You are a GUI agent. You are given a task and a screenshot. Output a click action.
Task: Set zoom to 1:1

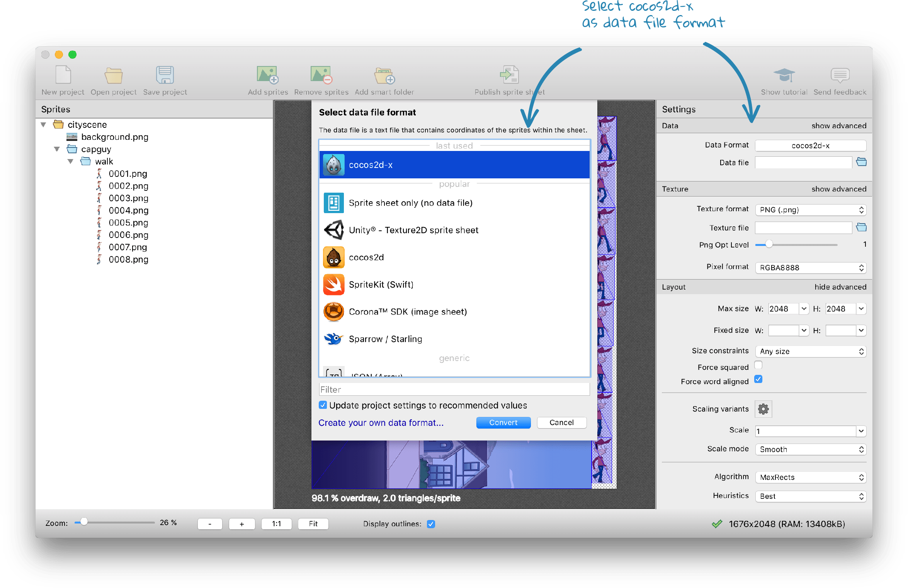pos(276,524)
